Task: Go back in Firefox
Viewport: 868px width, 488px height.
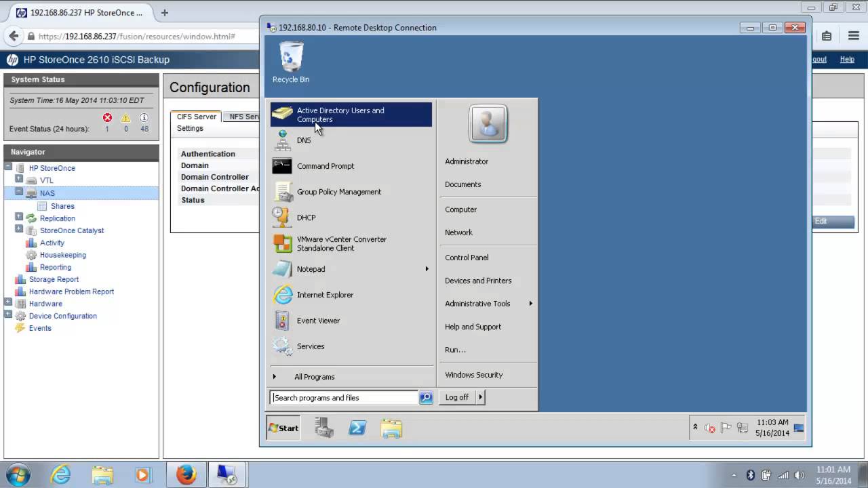Action: [x=13, y=36]
